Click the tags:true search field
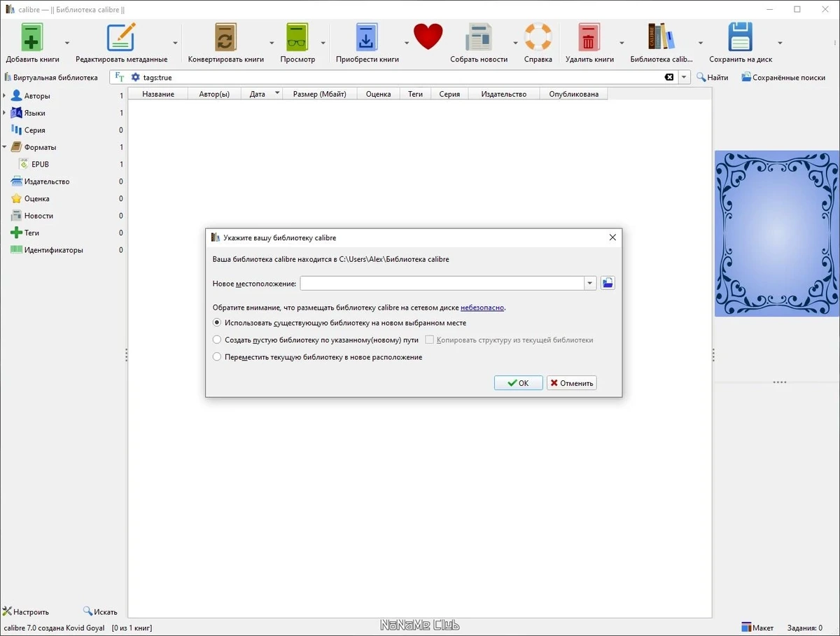The width and height of the screenshot is (840, 636). click(402, 77)
